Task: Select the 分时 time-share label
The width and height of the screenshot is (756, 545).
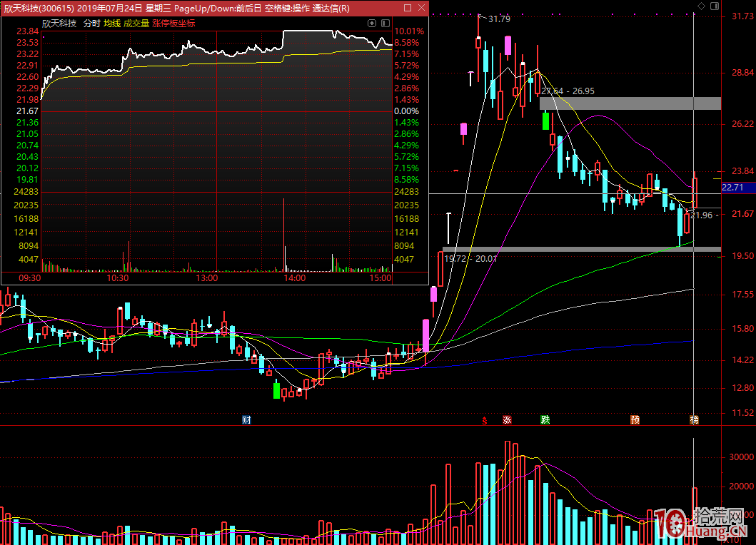Action: [91, 24]
